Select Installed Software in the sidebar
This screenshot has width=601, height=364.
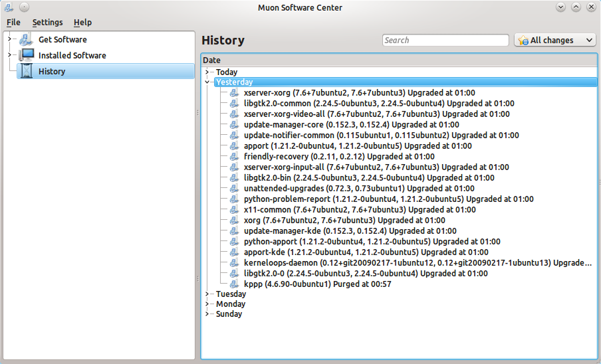pos(72,56)
